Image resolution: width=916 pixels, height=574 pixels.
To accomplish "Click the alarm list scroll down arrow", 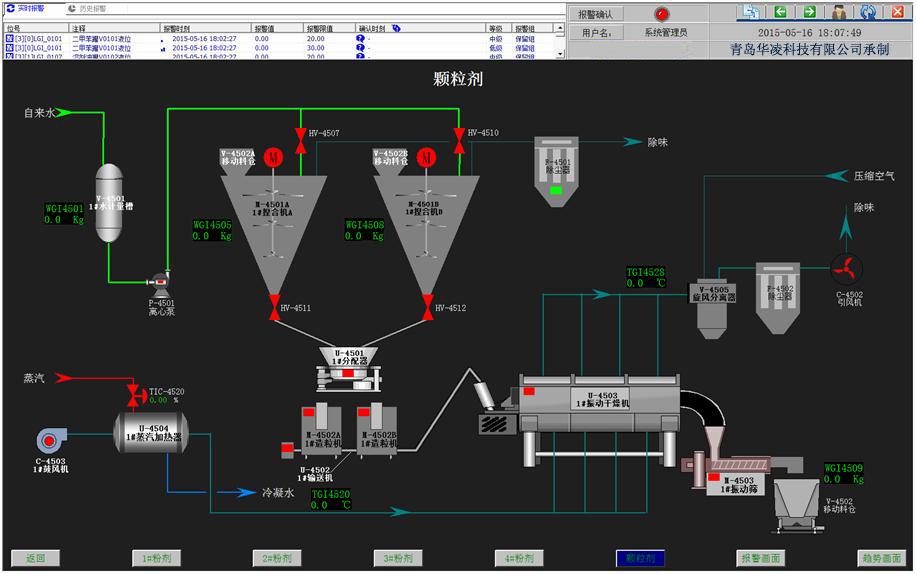I will click(x=560, y=54).
